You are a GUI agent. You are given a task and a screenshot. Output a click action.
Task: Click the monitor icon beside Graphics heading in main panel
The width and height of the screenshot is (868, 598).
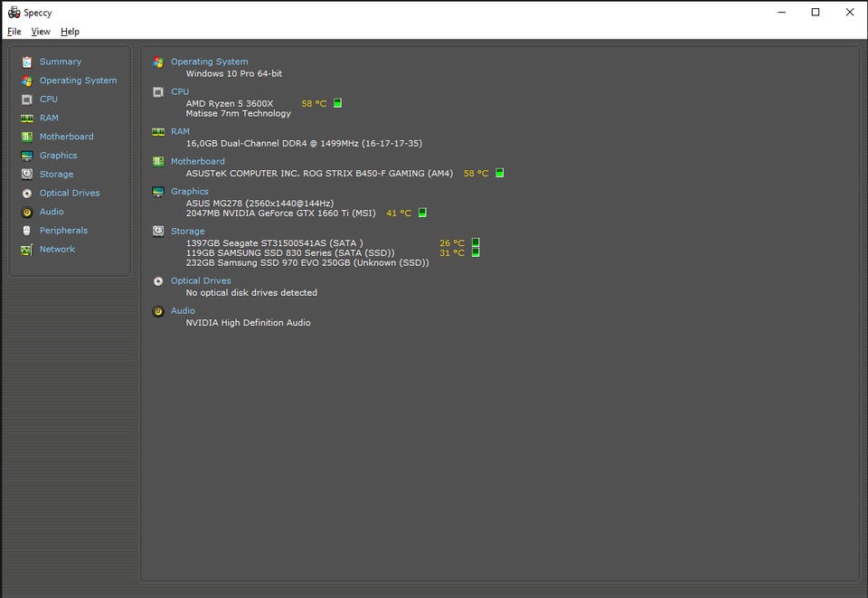coord(158,192)
